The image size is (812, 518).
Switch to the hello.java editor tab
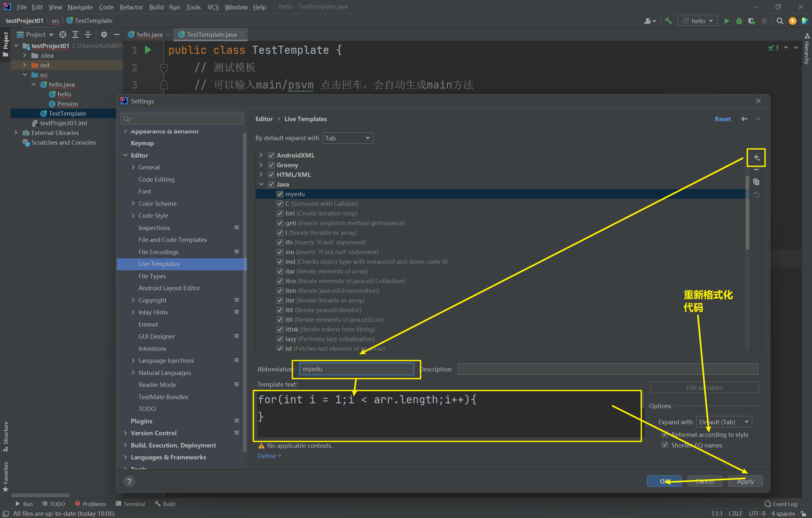[x=150, y=34]
